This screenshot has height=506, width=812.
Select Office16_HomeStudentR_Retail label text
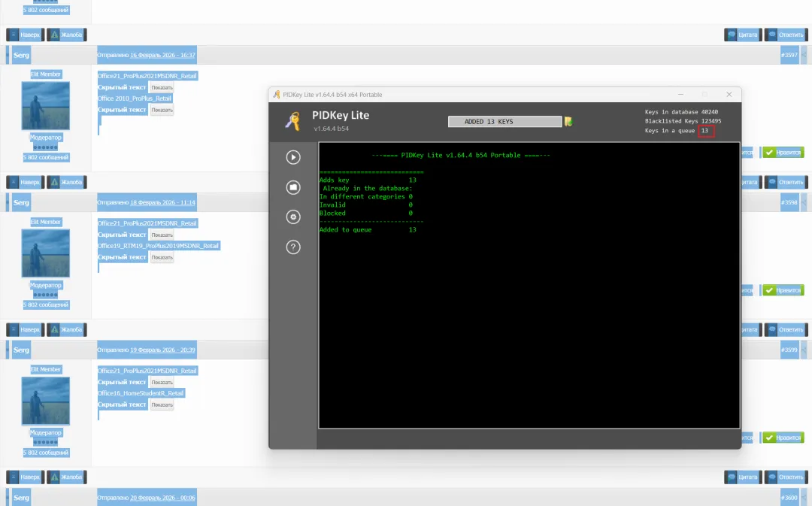[141, 394]
